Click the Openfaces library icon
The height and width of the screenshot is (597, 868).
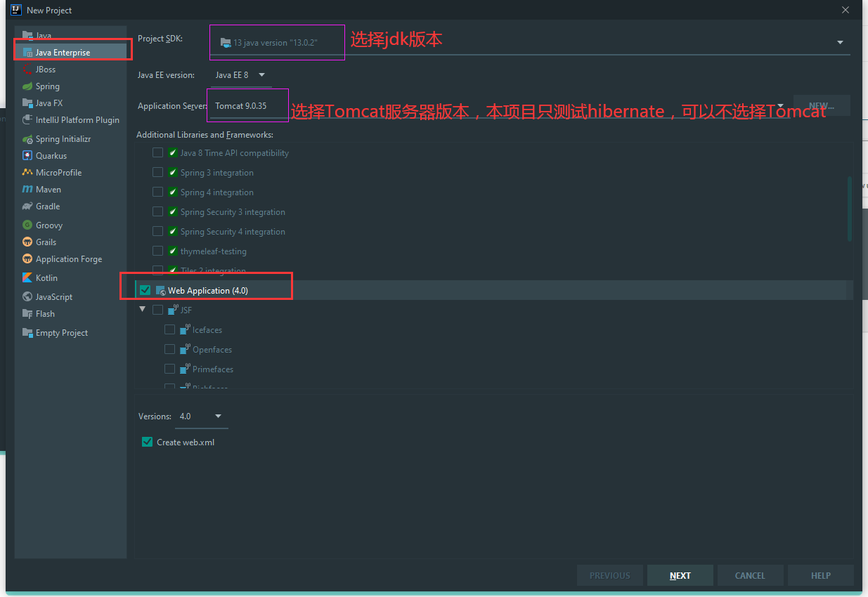click(186, 349)
